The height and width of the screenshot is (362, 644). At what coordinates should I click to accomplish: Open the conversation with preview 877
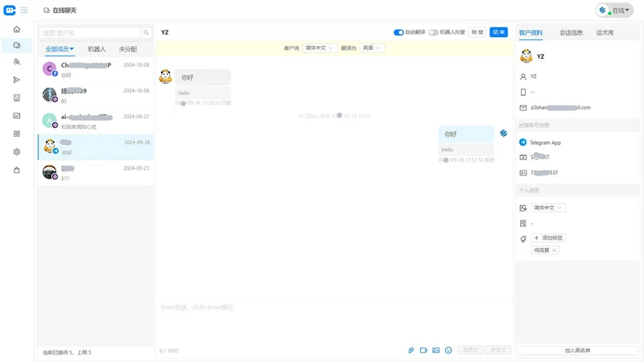96,173
